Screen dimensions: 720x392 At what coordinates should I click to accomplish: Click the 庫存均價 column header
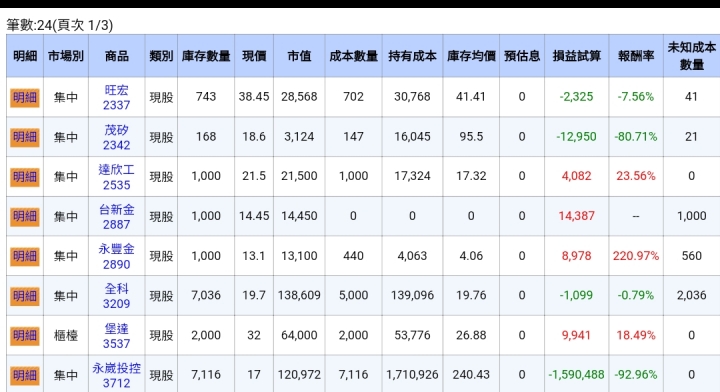pos(471,56)
